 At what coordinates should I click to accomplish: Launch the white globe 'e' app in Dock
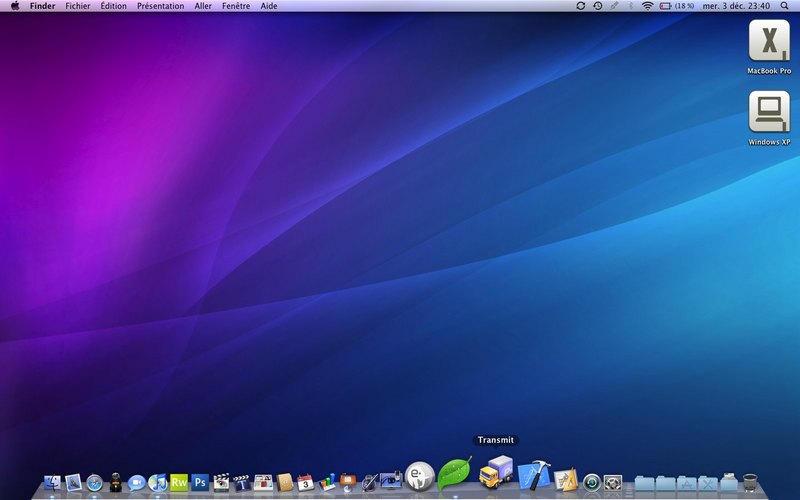[420, 477]
